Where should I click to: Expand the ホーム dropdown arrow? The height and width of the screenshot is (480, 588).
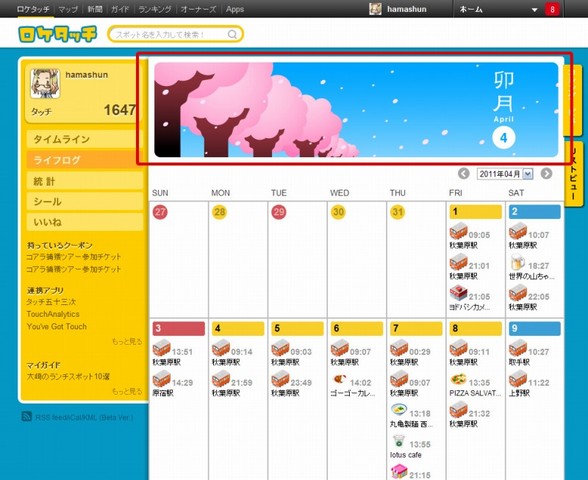pos(534,10)
